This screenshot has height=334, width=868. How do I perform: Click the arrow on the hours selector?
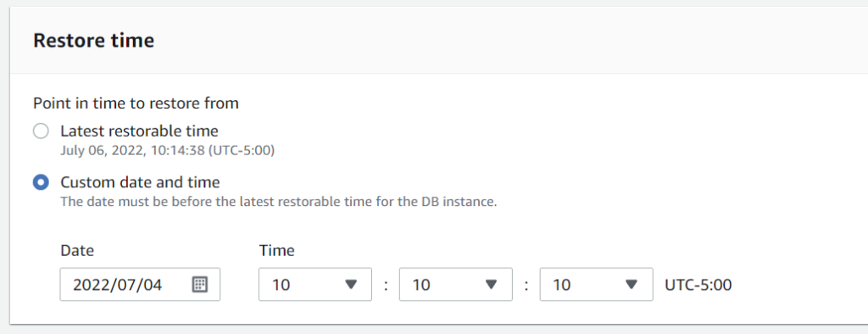pos(350,285)
